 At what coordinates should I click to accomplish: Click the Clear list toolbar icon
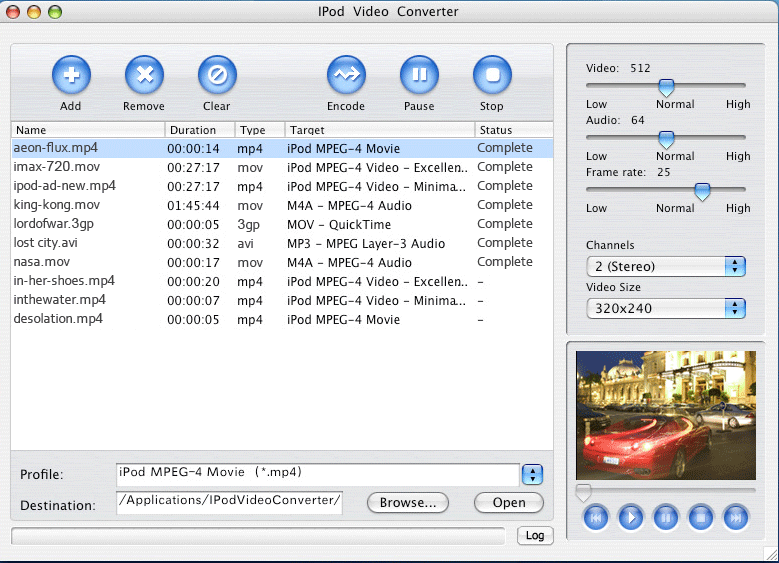[217, 75]
